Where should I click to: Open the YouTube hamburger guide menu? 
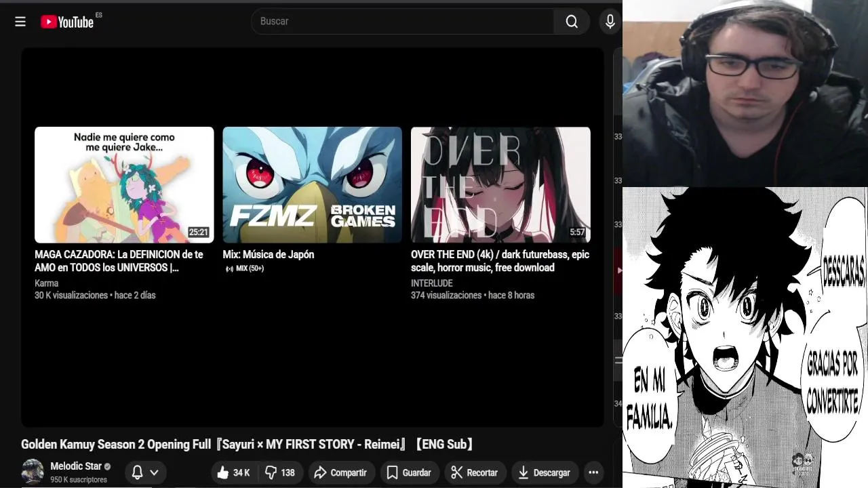[x=20, y=22]
